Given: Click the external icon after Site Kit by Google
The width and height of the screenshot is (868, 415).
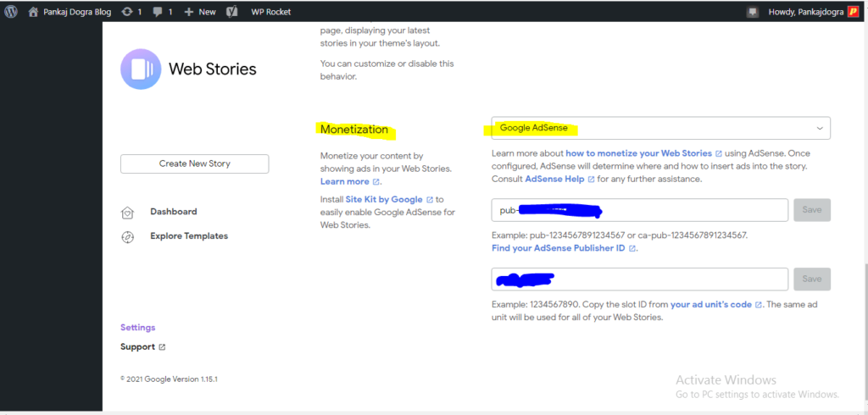Looking at the screenshot, I should (430, 200).
